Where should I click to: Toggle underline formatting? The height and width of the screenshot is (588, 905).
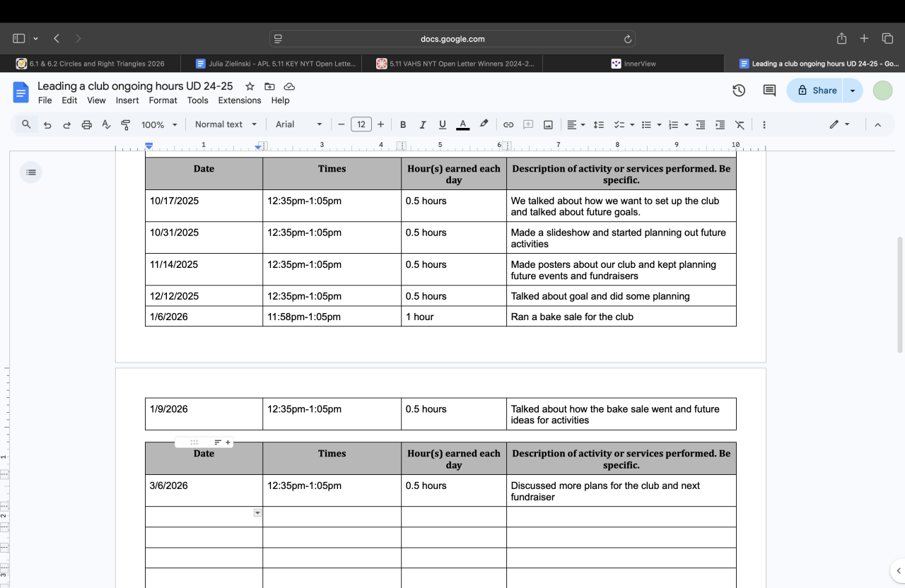[x=443, y=124]
